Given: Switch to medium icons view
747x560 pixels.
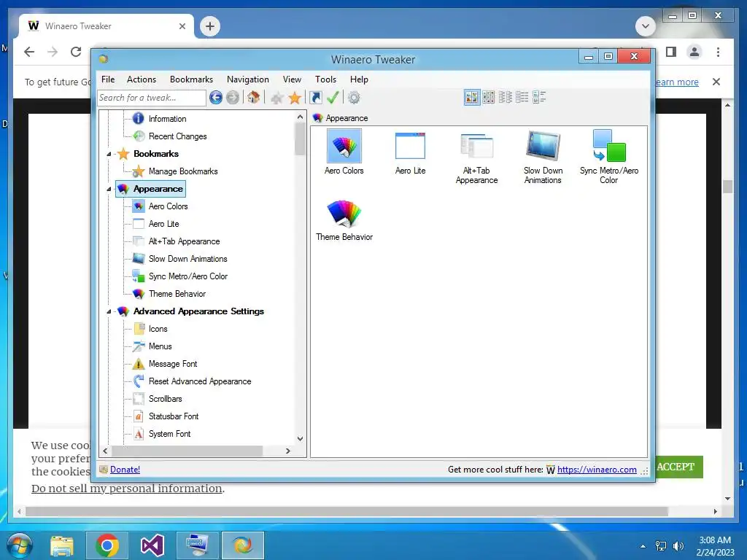Looking at the screenshot, I should point(488,98).
